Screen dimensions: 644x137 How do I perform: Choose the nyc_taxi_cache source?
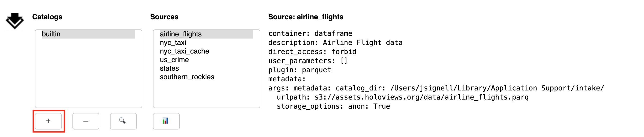[x=184, y=51]
